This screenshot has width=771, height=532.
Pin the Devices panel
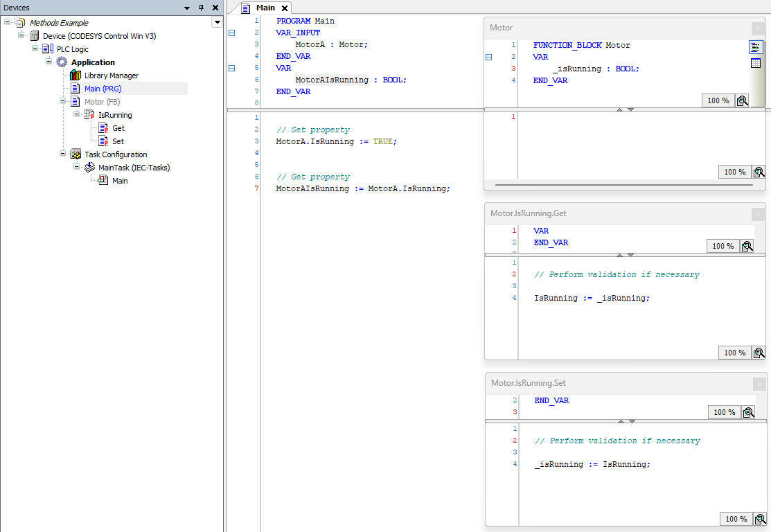(x=201, y=8)
